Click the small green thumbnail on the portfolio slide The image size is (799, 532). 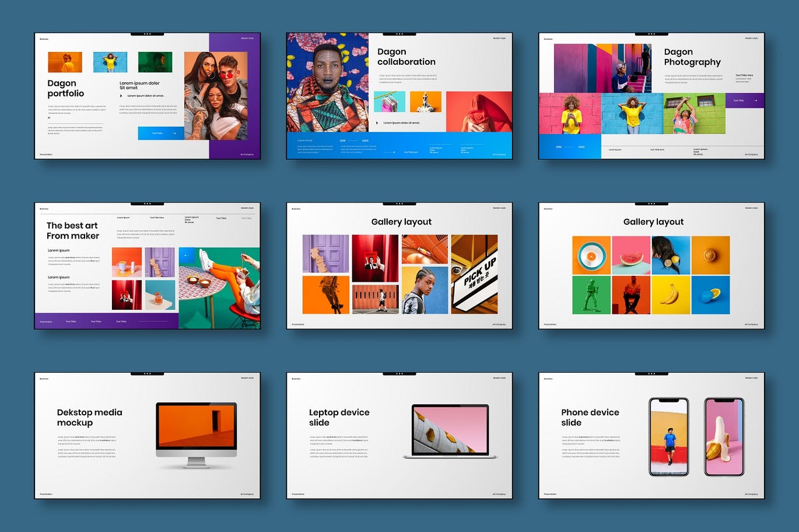(155, 62)
